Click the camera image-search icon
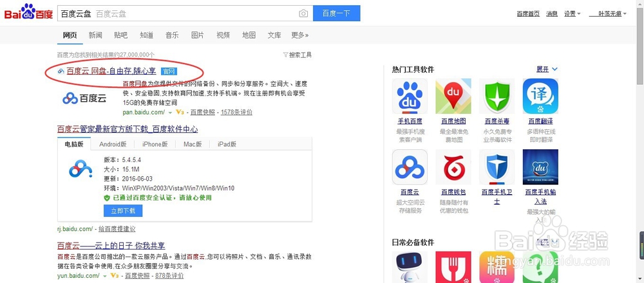Image resolution: width=644 pixels, height=283 pixels. click(303, 14)
